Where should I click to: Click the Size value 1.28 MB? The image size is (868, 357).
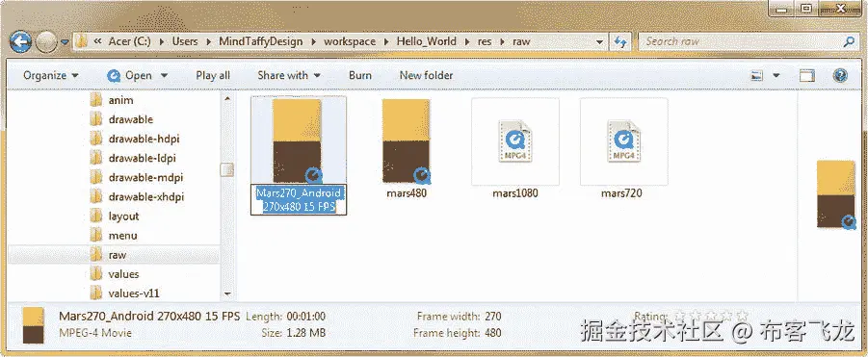305,333
